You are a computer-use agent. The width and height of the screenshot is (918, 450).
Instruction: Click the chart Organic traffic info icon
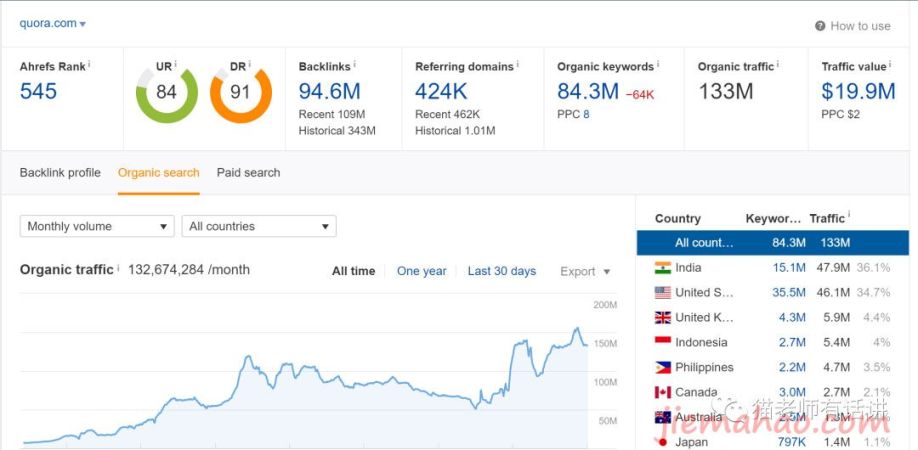(118, 267)
